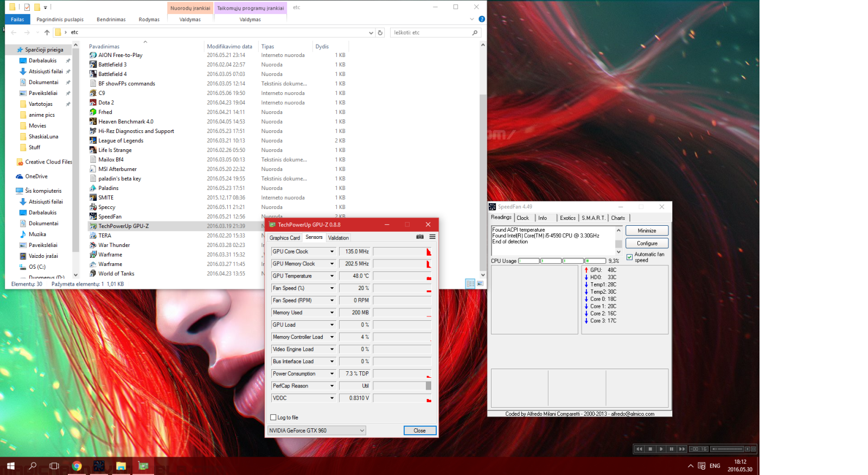The width and height of the screenshot is (868, 475).
Task: Click media player stop button
Action: (x=650, y=449)
